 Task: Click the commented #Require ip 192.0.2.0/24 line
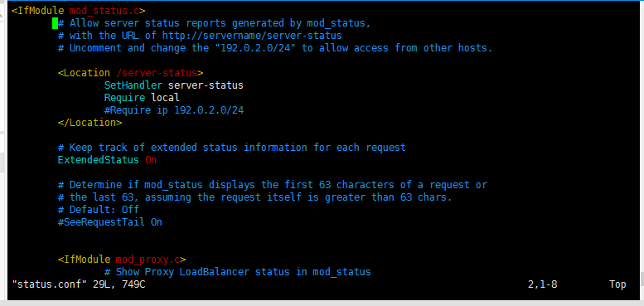point(174,110)
